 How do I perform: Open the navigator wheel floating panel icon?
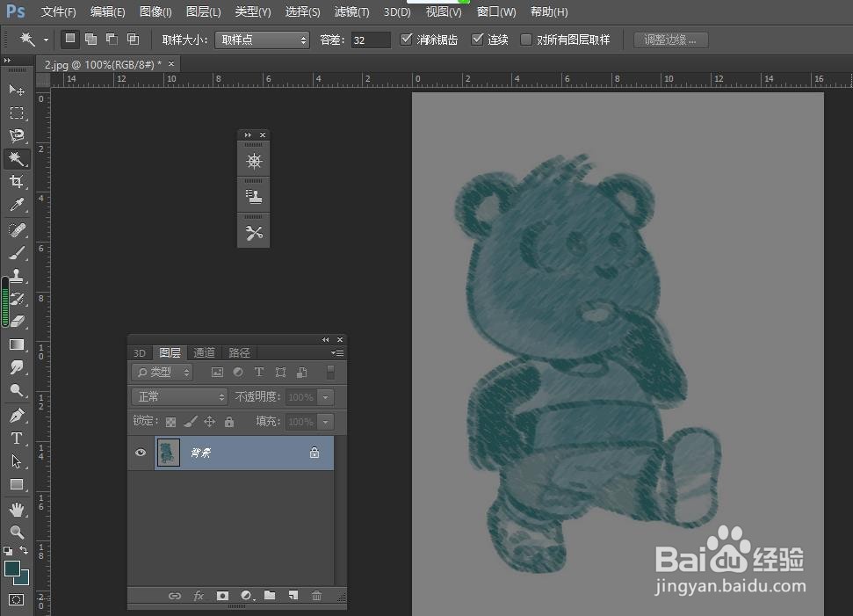pyautogui.click(x=254, y=162)
